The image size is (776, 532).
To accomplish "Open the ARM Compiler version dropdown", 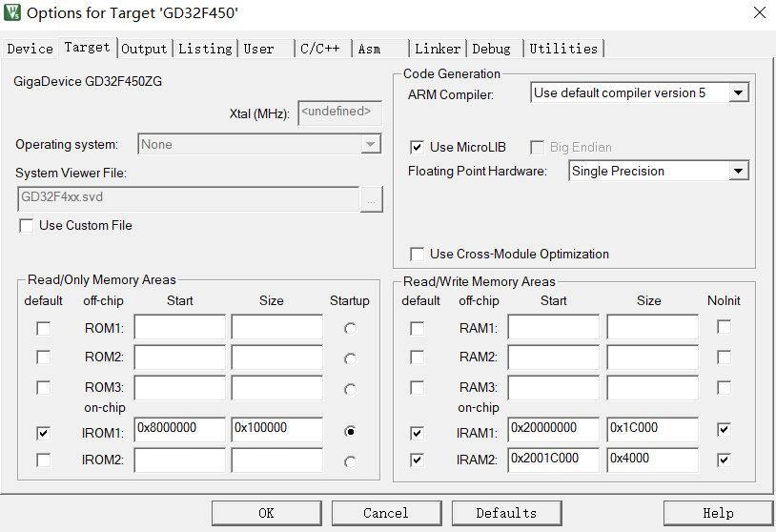I will click(x=738, y=93).
